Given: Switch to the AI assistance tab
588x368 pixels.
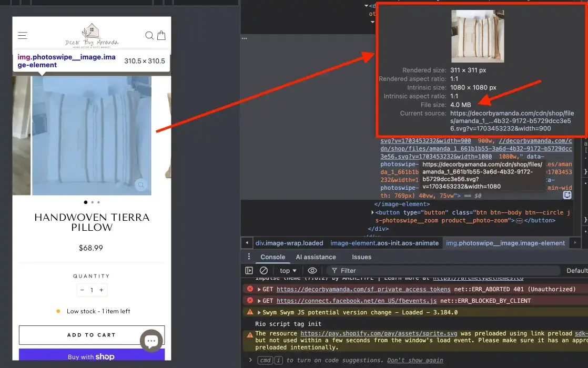Looking at the screenshot, I should pos(316,257).
